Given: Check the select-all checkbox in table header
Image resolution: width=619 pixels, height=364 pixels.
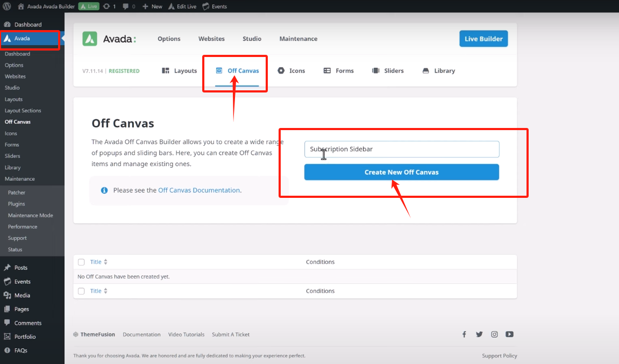Looking at the screenshot, I should 81,262.
